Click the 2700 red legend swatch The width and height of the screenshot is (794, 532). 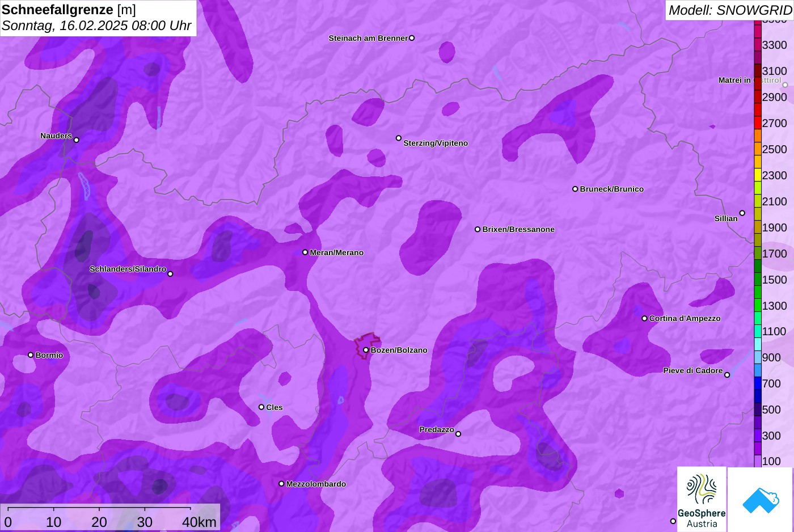click(758, 123)
